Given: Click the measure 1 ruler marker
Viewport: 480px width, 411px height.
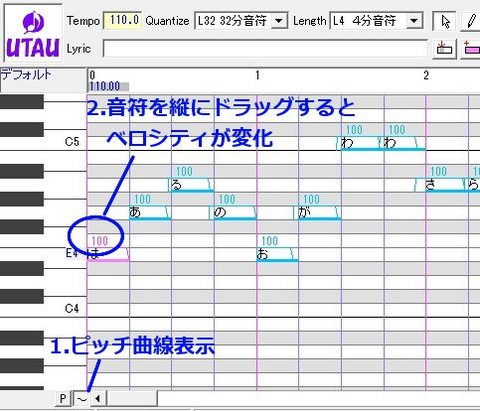Looking at the screenshot, I should (x=257, y=75).
